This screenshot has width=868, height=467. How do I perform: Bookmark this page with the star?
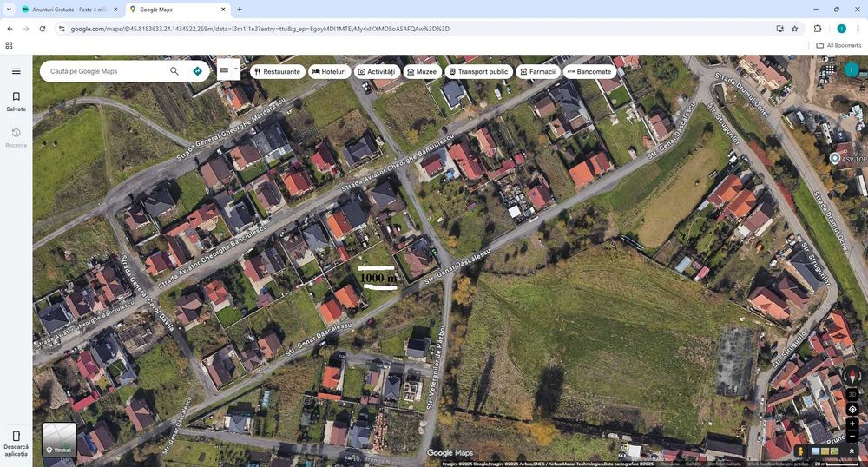pos(795,29)
